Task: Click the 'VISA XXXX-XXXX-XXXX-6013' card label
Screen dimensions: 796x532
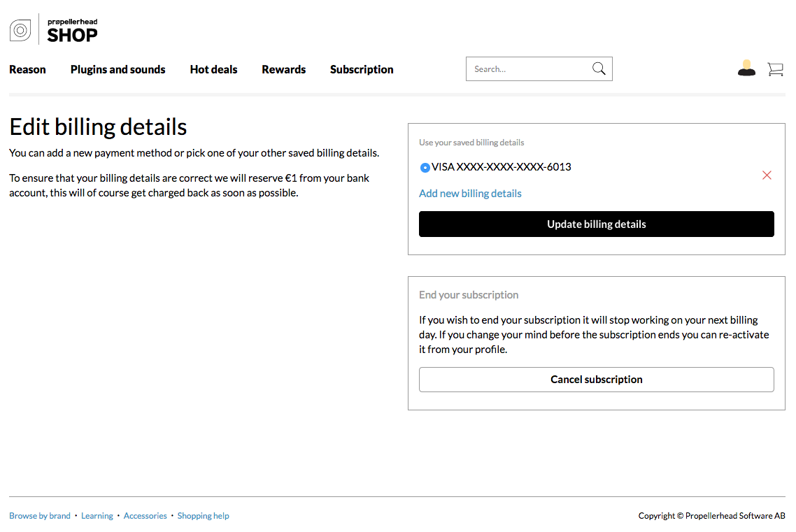Action: (x=501, y=167)
